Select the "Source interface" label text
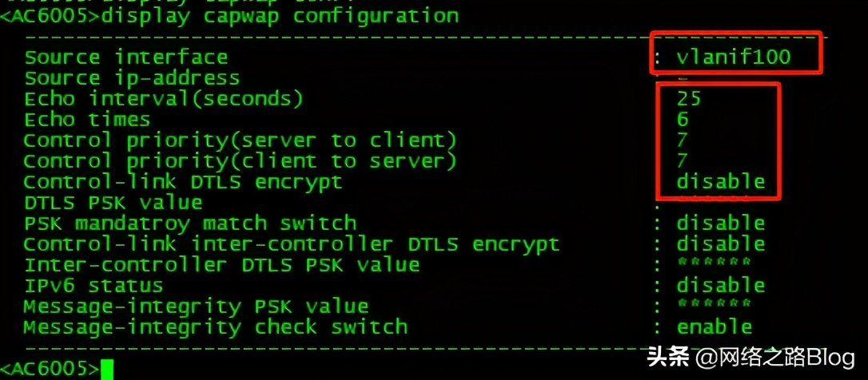 (x=125, y=57)
